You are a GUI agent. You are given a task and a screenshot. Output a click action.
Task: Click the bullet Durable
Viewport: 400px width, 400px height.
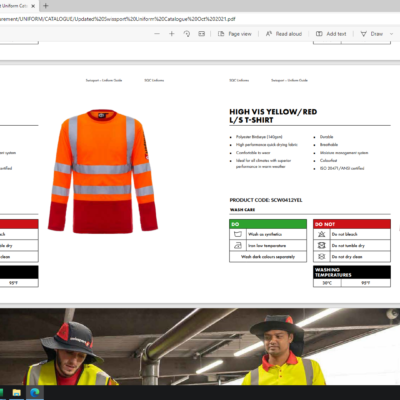tap(326, 137)
